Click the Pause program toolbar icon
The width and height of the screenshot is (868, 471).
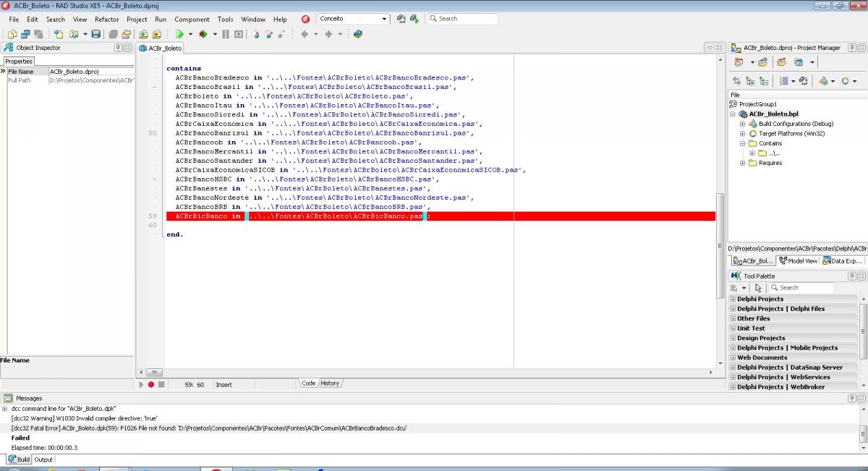pyautogui.click(x=226, y=34)
